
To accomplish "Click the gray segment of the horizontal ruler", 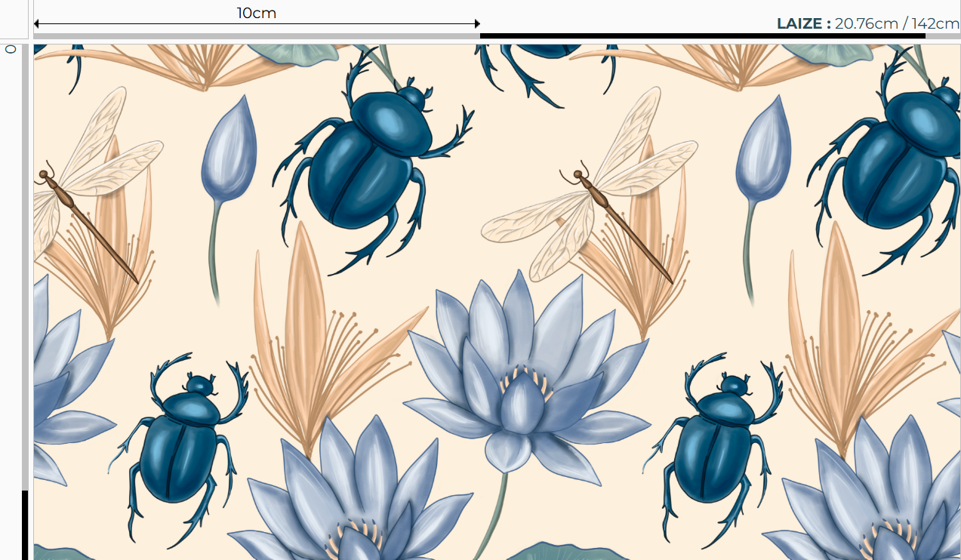I will tap(257, 35).
